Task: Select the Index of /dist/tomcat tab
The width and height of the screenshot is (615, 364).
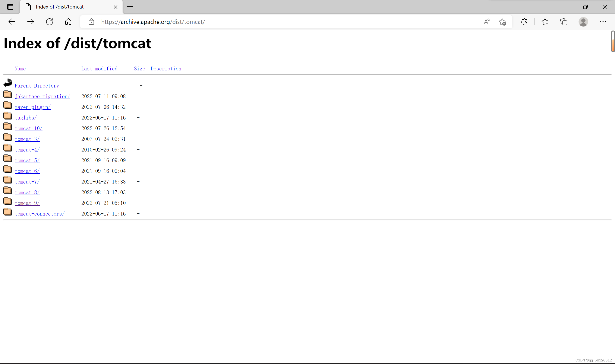Action: (60, 7)
